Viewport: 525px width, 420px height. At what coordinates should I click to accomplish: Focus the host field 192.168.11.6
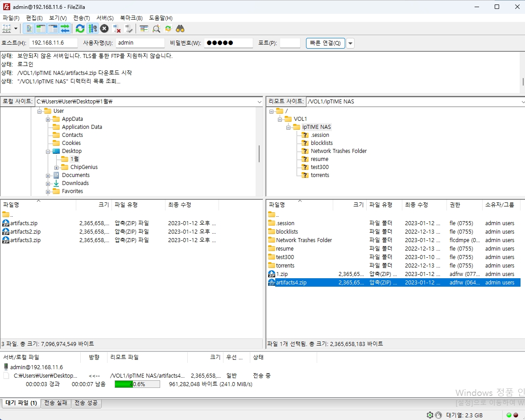[x=53, y=43]
